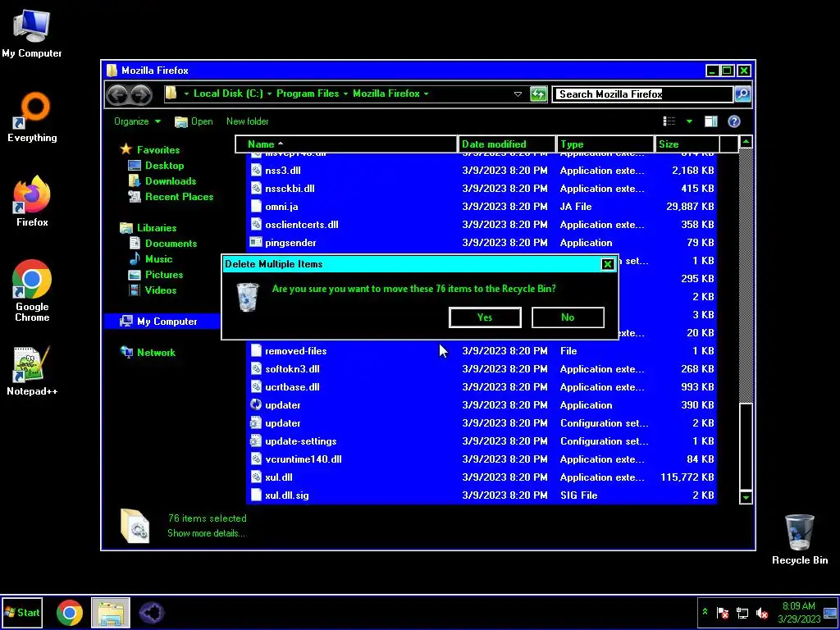Go back with the Explorer back arrow

point(117,95)
